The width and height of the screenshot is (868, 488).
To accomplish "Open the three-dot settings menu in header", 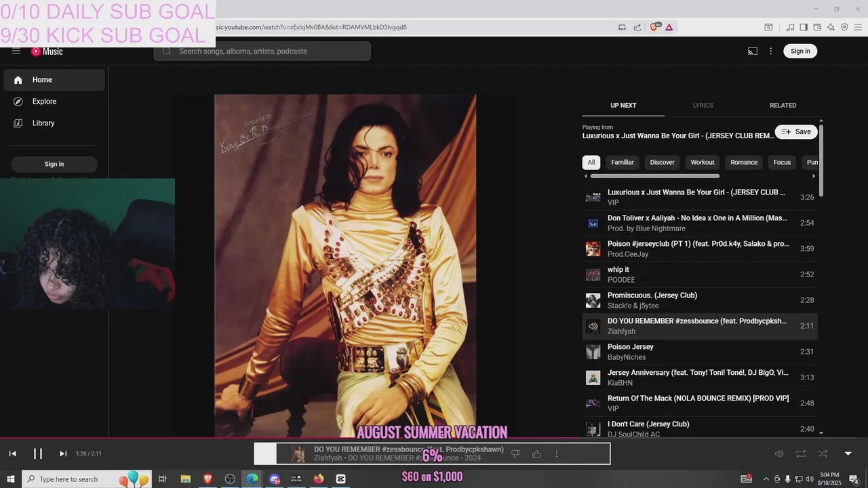I will click(770, 52).
